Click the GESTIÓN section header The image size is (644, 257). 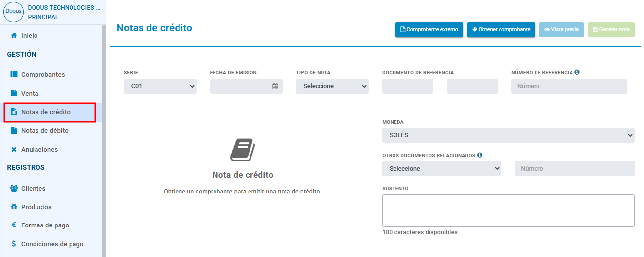click(x=22, y=54)
